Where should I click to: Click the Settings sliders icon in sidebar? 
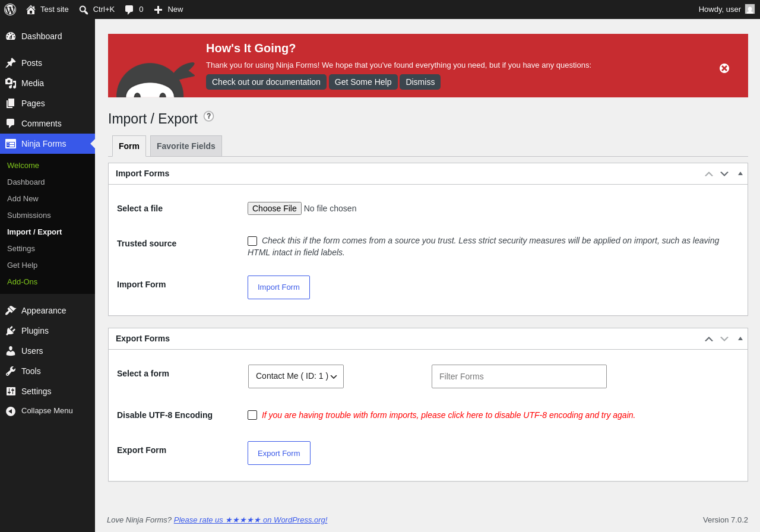pos(11,391)
